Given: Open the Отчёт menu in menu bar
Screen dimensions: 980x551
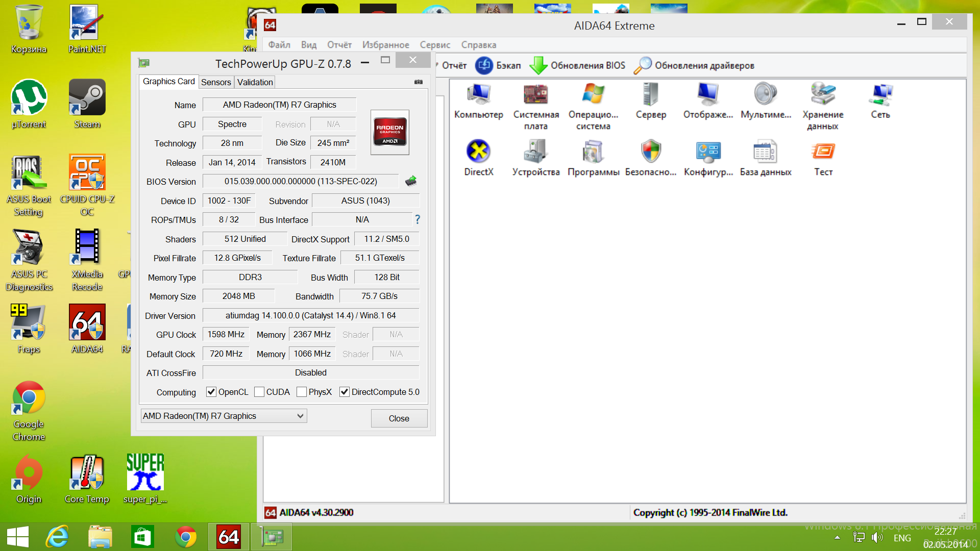Looking at the screenshot, I should [x=339, y=45].
